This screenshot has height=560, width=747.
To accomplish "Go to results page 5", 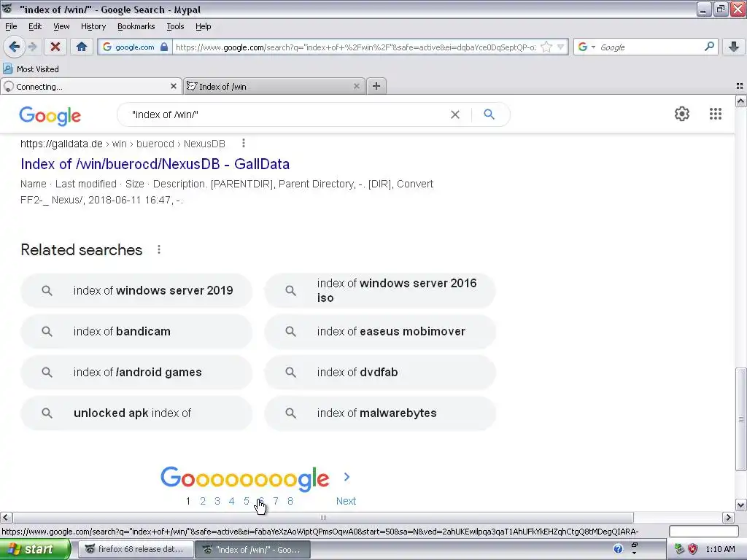I will pos(247,501).
